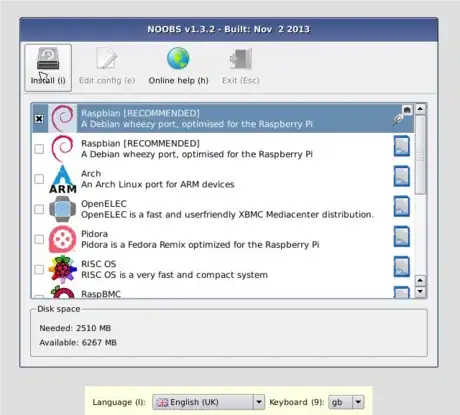Click the Install disk icon
The height and width of the screenshot is (415, 460).
pos(48,59)
